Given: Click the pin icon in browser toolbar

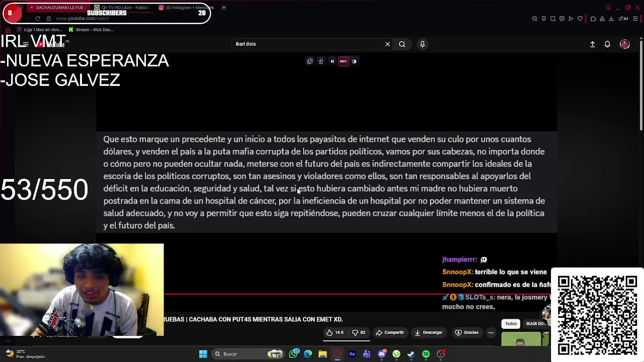Looking at the screenshot, I should coord(544,19).
